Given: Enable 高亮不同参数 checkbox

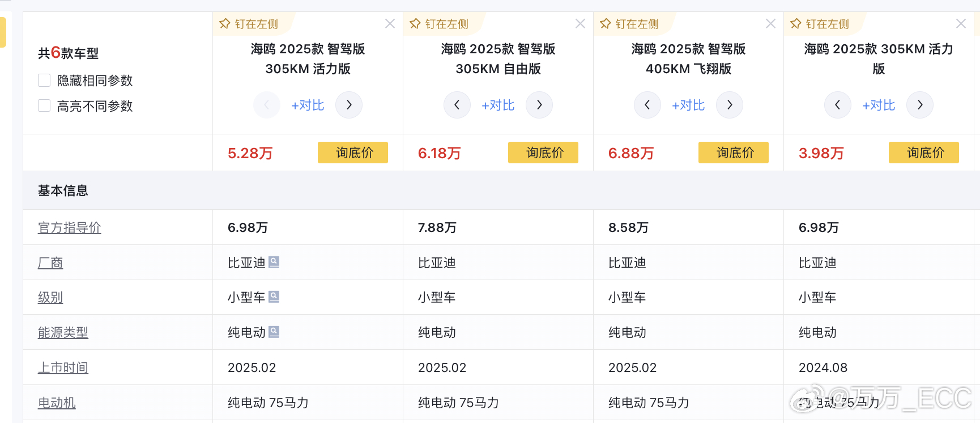Looking at the screenshot, I should (x=44, y=105).
